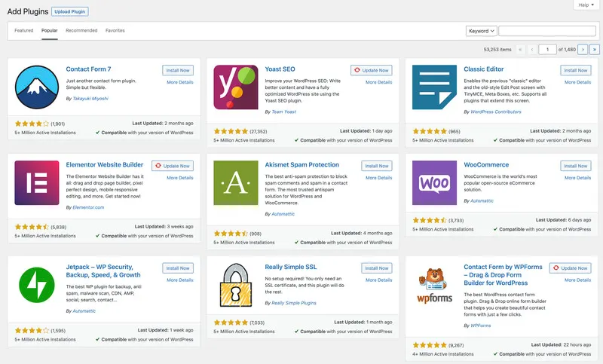Open the Favorites tab
Image resolution: width=603 pixels, height=364 pixels.
115,30
